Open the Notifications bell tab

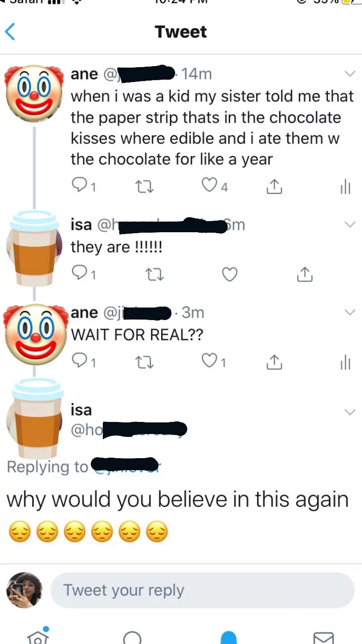click(229, 637)
